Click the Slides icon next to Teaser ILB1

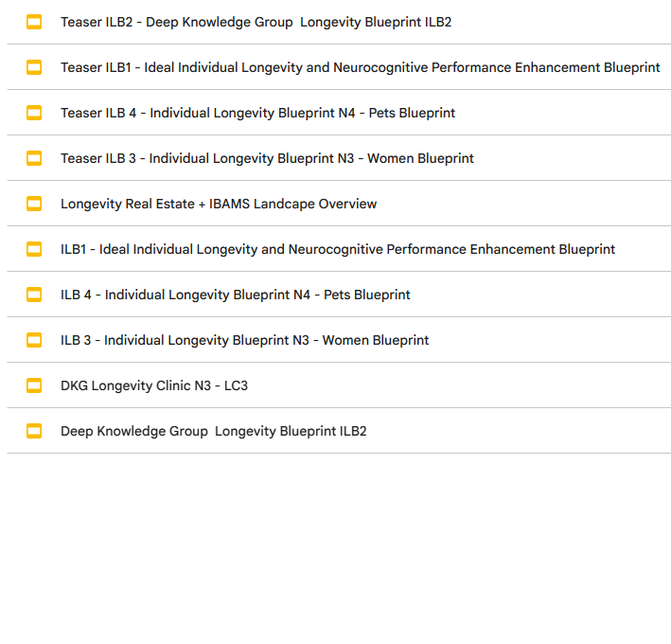click(x=34, y=67)
